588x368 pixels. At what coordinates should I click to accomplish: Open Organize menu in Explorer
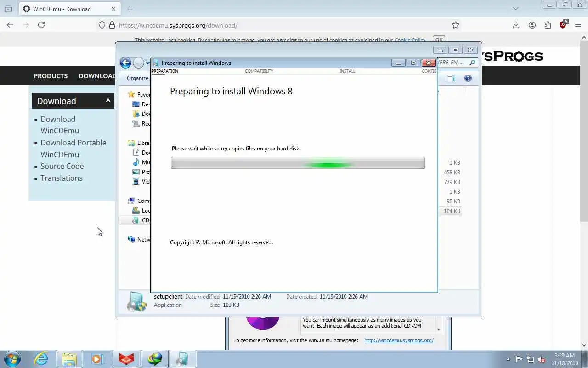tap(138, 78)
